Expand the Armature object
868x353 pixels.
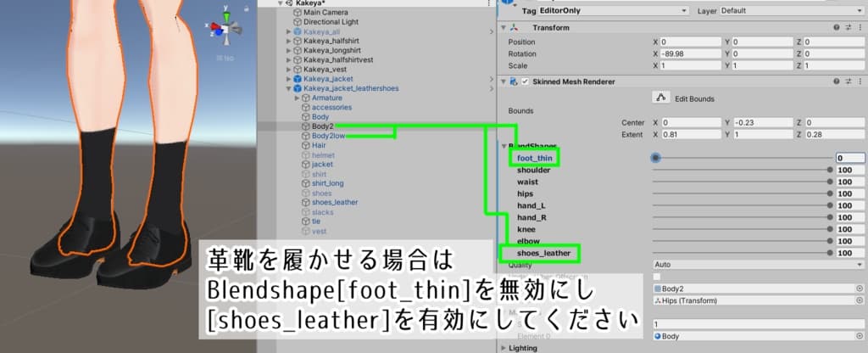click(298, 98)
